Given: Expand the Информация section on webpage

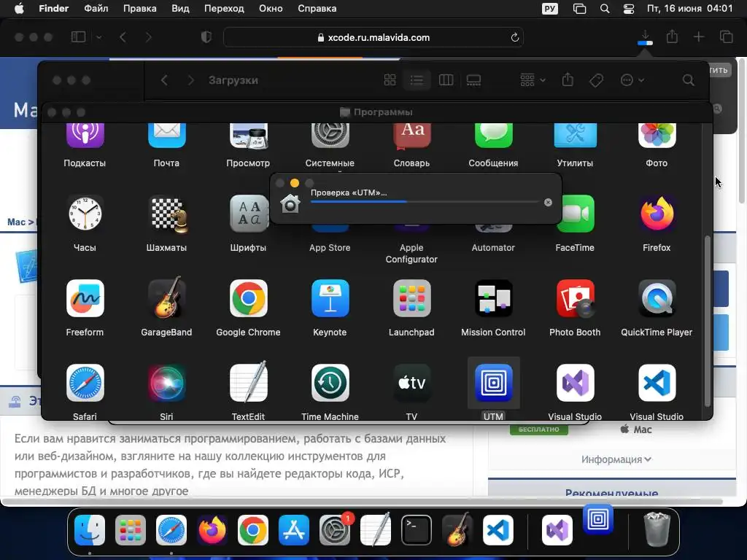Looking at the screenshot, I should [x=616, y=459].
